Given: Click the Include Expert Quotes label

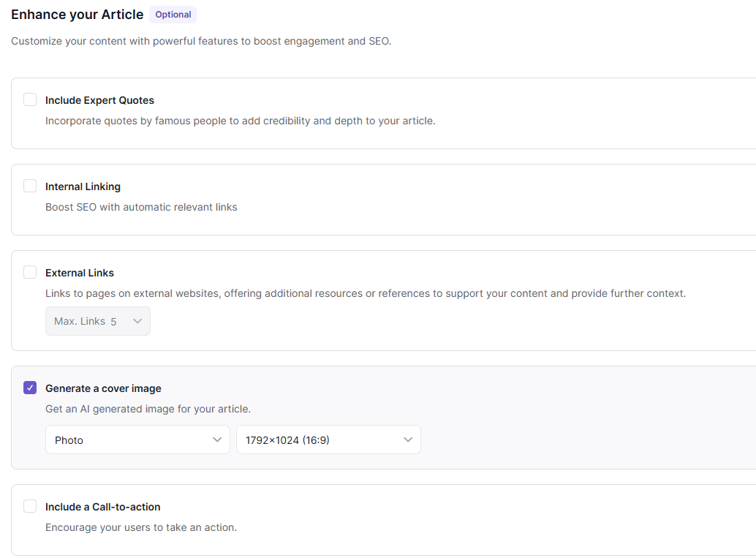Looking at the screenshot, I should click(x=99, y=100).
